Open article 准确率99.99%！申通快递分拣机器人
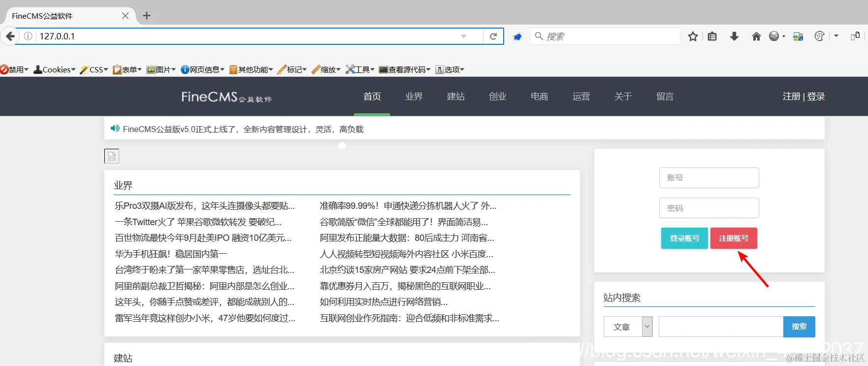This screenshot has height=366, width=868. [x=408, y=206]
